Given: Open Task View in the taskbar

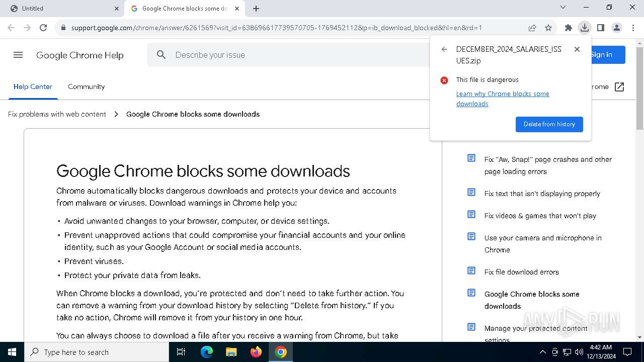Looking at the screenshot, I should [x=182, y=352].
